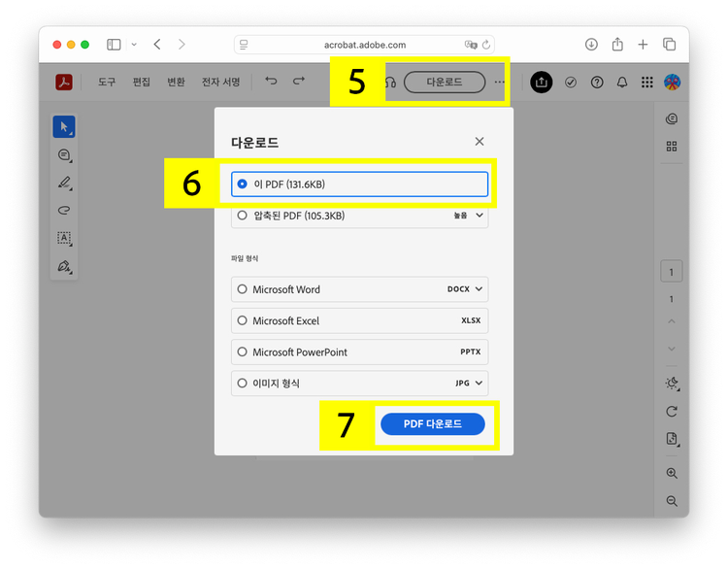
Task: Open the 도구 menu
Action: click(107, 83)
